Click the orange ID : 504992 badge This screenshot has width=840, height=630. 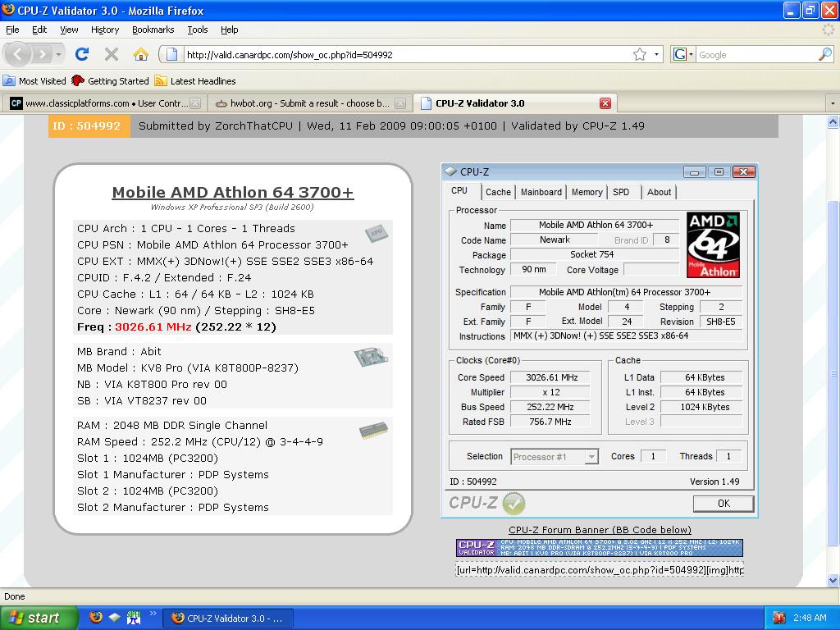pyautogui.click(x=89, y=126)
